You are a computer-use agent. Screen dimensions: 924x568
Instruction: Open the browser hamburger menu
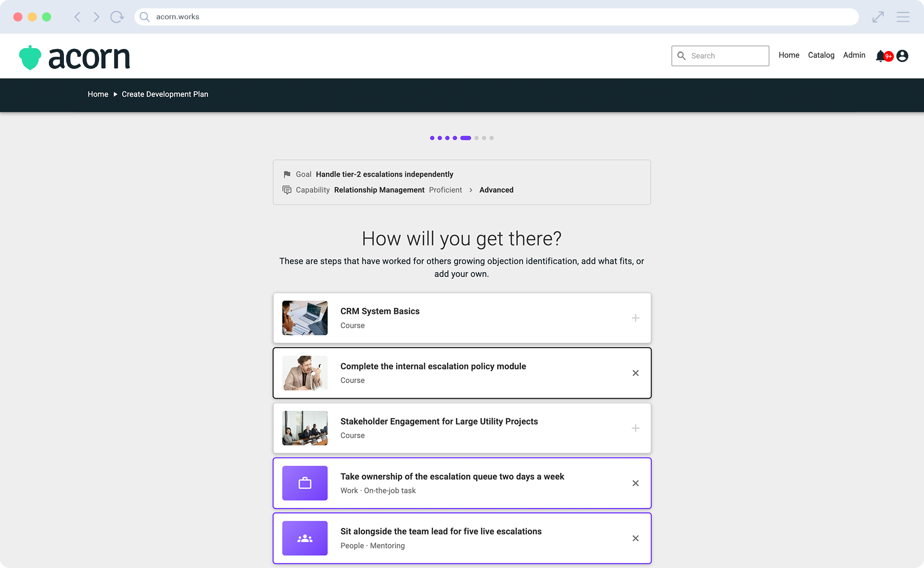903,17
